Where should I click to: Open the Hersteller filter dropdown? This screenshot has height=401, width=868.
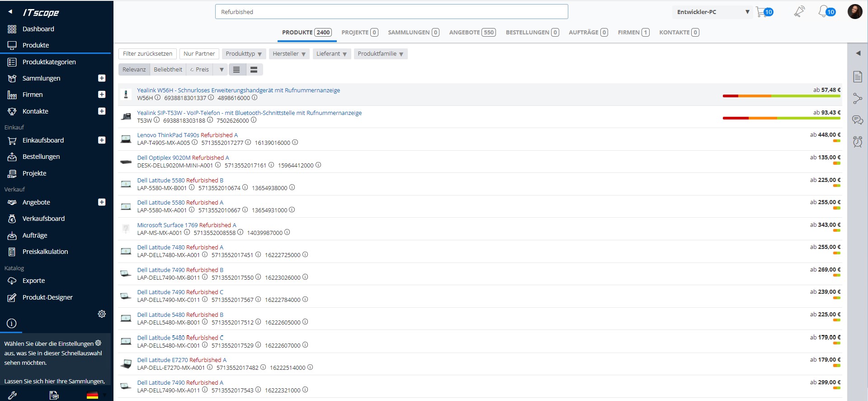click(289, 54)
